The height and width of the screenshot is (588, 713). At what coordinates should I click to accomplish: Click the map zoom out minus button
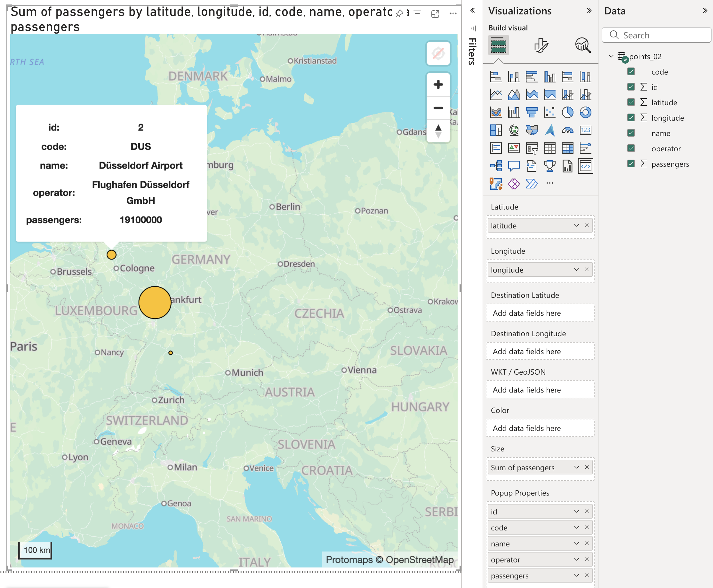[438, 108]
